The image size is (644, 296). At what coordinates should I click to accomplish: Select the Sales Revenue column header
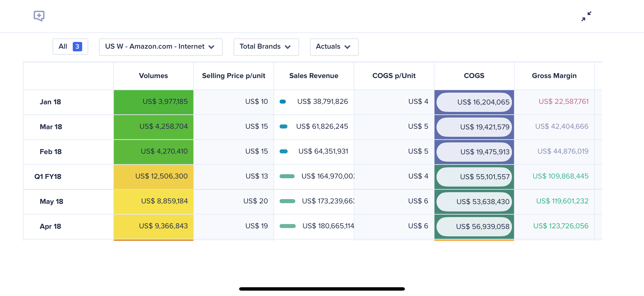click(x=313, y=76)
